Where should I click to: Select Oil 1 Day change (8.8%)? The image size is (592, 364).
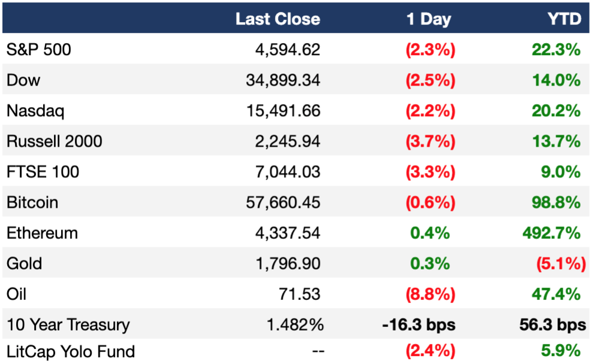[430, 294]
